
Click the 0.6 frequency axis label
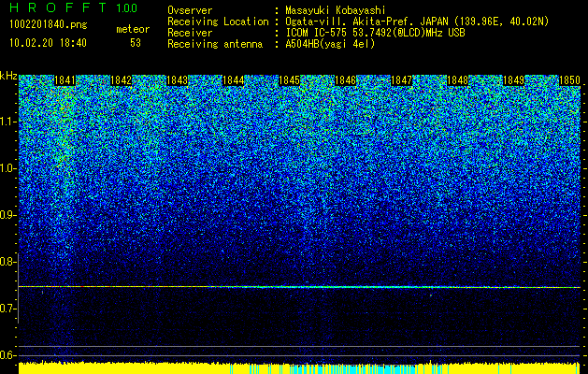point(7,355)
